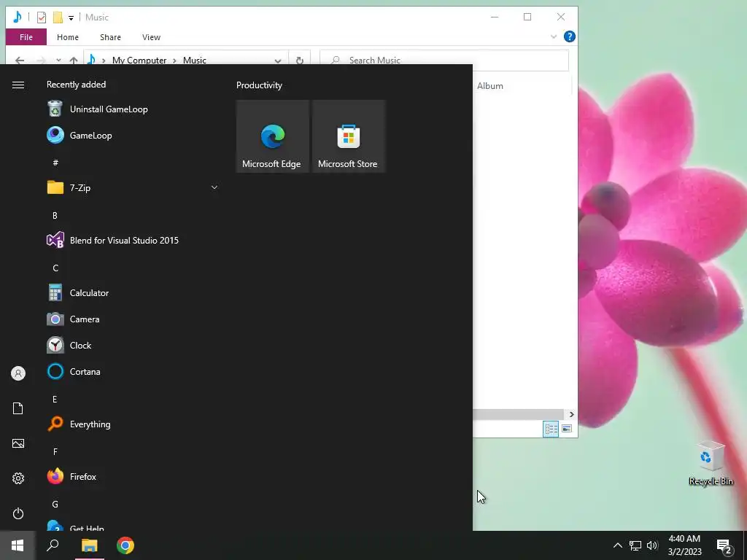747x560 pixels.
Task: Jump to letter index G
Action: click(x=55, y=505)
